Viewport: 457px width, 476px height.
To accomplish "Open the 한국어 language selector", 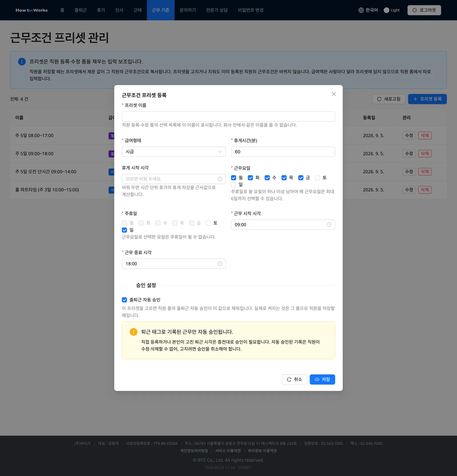I will [368, 10].
